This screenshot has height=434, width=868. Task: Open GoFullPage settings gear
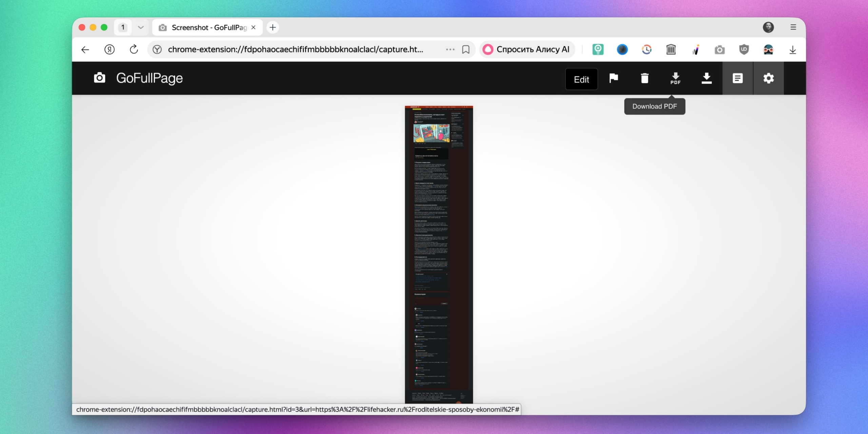[x=768, y=78]
